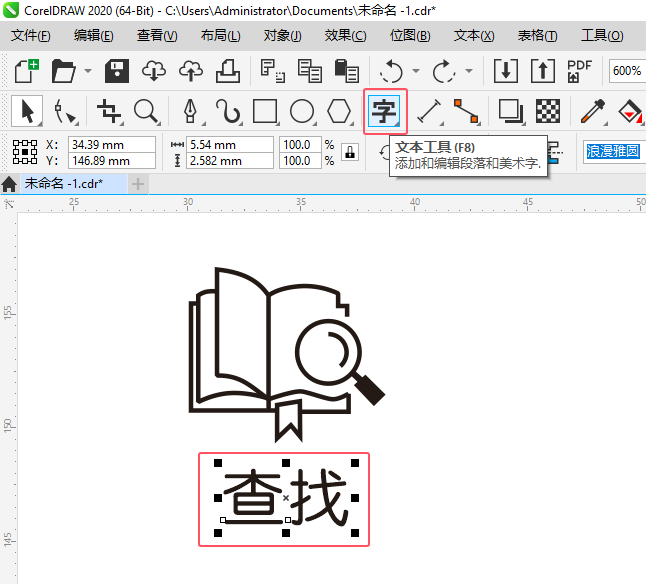The height and width of the screenshot is (584, 646).
Task: Click the home Welcome screen icon
Action: [x=9, y=184]
